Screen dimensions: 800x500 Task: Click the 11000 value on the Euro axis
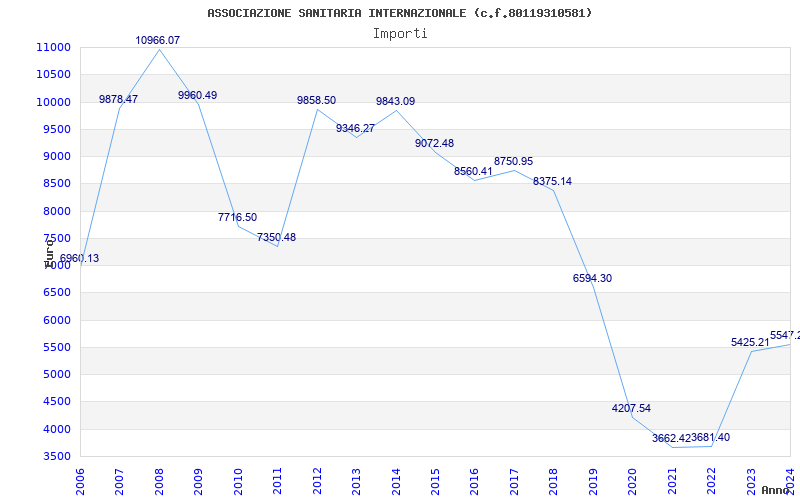pos(54,47)
